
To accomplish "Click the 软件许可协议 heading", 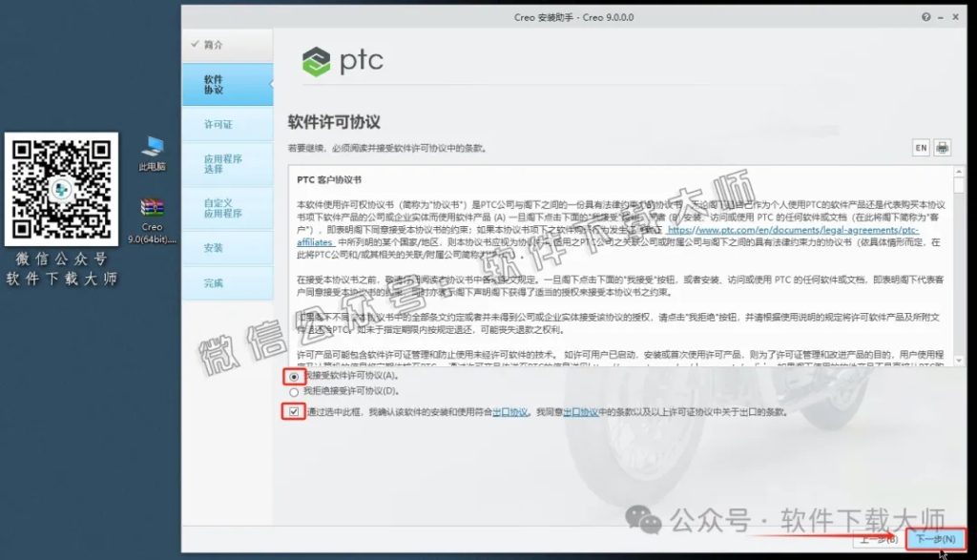I will coord(334,122).
